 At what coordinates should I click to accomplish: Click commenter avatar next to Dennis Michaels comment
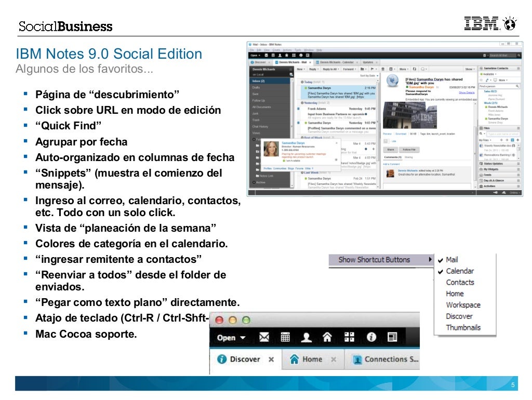(x=390, y=173)
